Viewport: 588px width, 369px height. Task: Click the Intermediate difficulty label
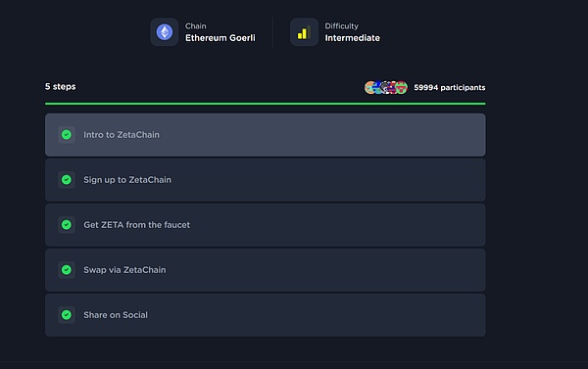point(352,38)
